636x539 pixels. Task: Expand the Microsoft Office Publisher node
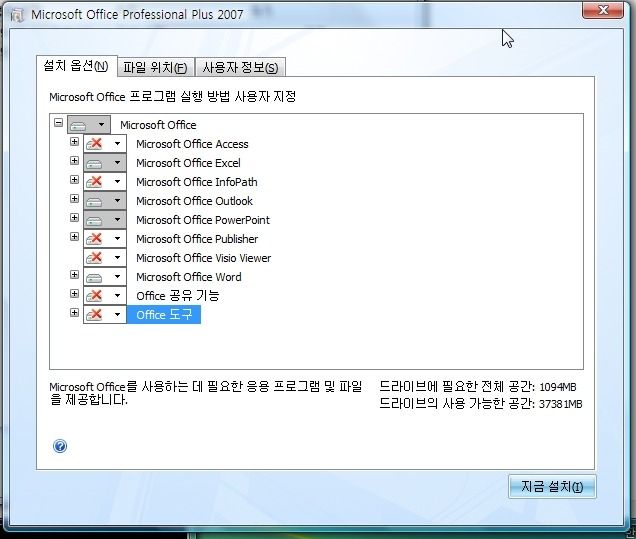74,236
